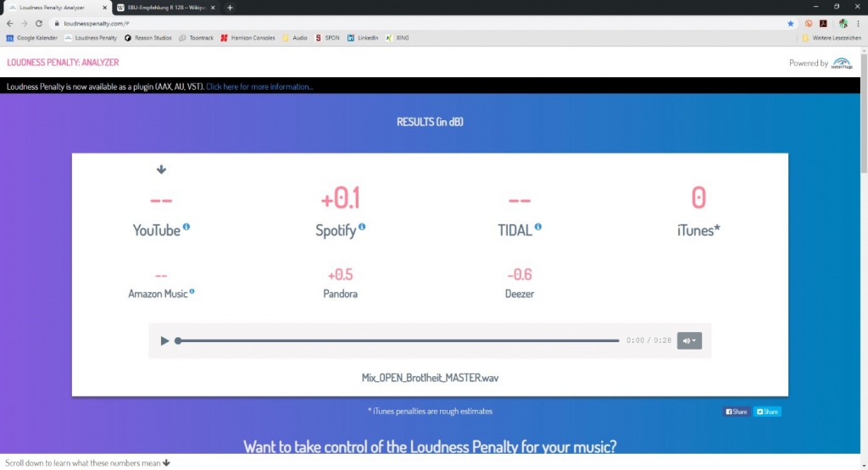This screenshot has width=868, height=470.
Task: Restore down the browser window
Action: (x=837, y=7)
